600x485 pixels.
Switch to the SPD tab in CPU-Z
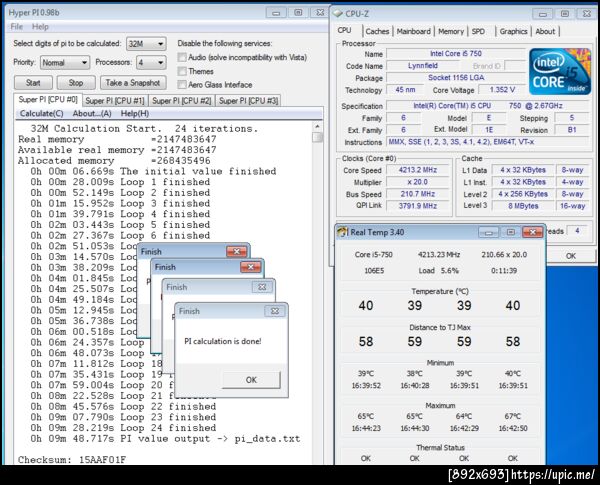point(478,31)
